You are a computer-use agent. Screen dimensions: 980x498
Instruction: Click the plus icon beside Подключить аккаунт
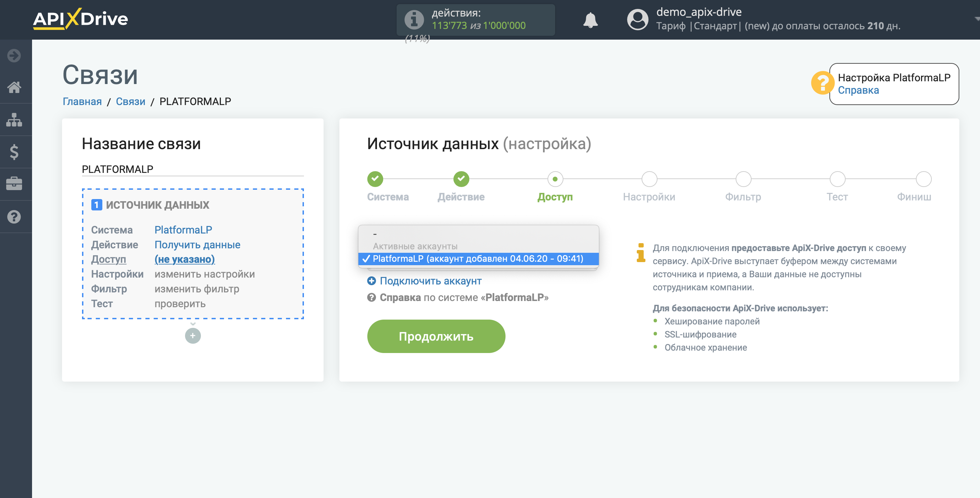[371, 281]
